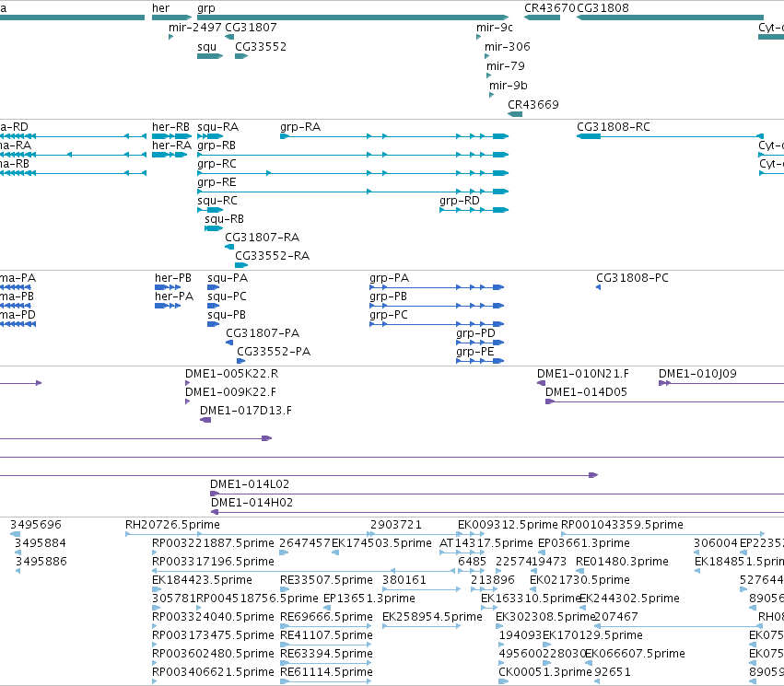Select the EK184423.5prime EST glyph
Image resolution: width=784 pixels, height=686 pixels.
[157, 589]
